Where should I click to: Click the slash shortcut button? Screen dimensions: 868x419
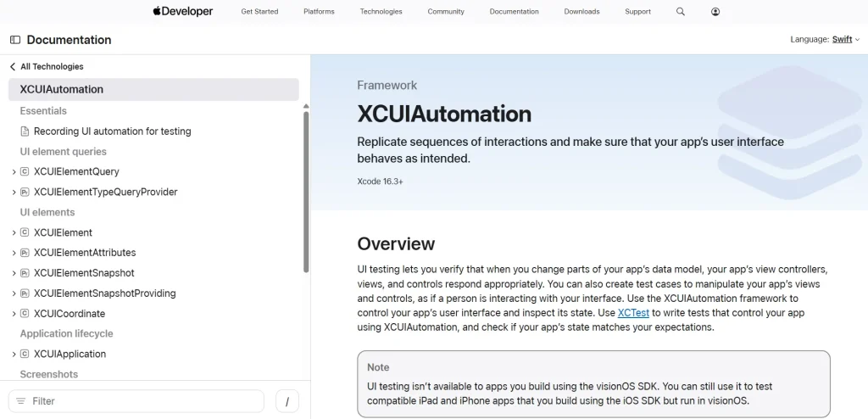287,401
